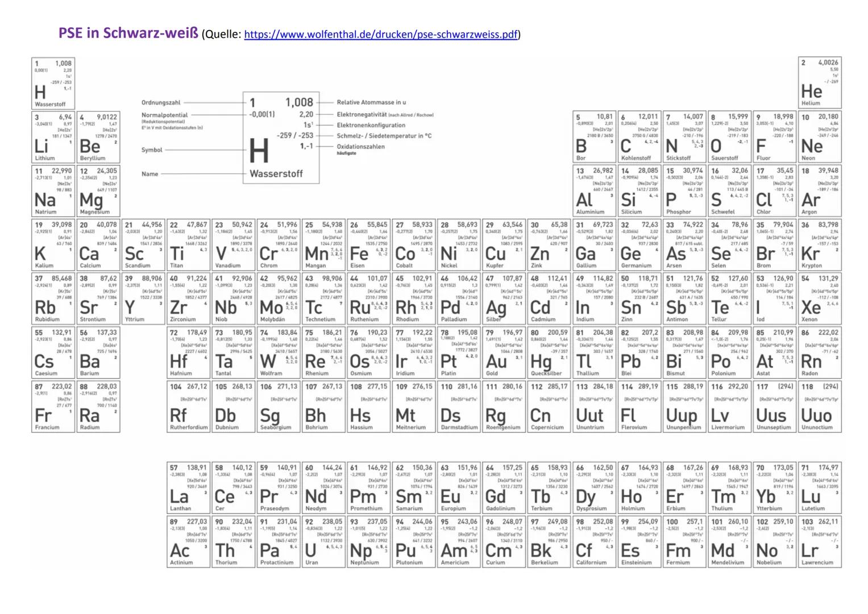Click the Rutherfordium (Rf) cell
This screenshot has height=614, width=868.
[189, 407]
